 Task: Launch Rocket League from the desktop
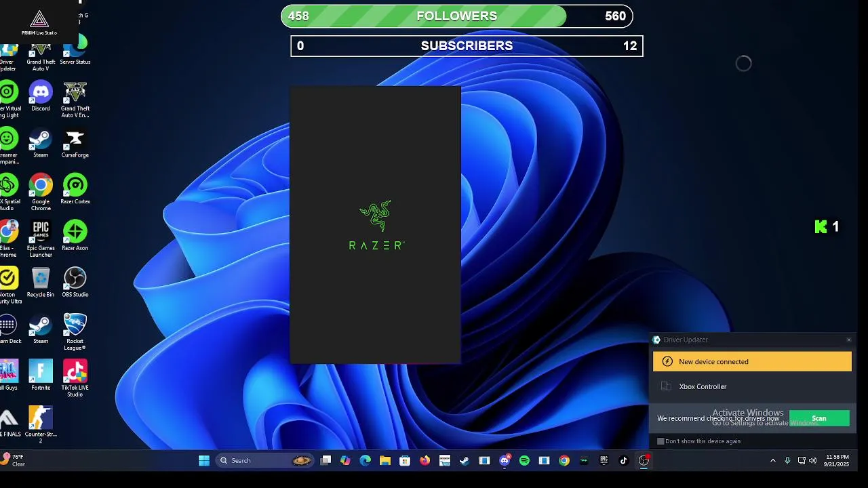tap(75, 332)
